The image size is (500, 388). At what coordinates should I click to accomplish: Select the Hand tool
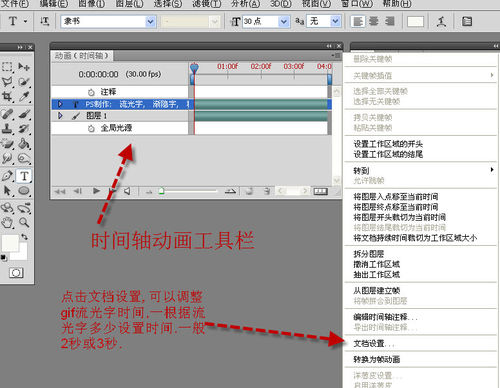pyautogui.click(x=7, y=222)
